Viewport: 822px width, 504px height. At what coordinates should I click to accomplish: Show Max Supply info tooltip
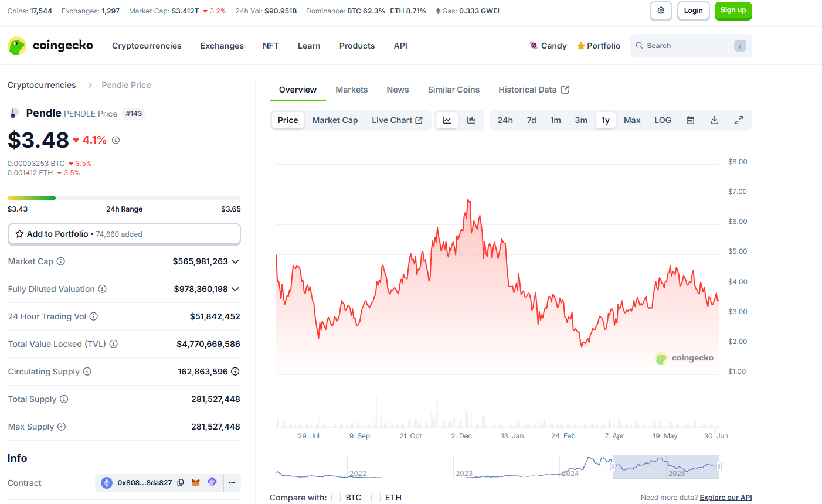[x=62, y=427]
